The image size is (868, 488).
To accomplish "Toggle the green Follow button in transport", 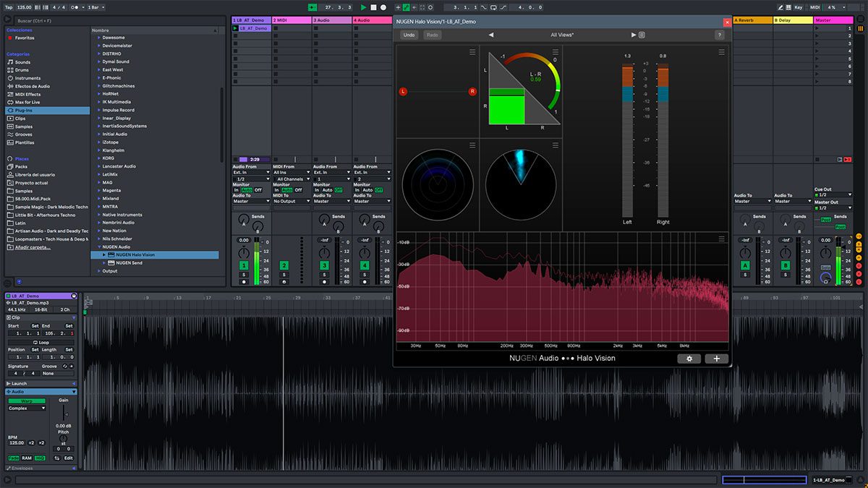I will pos(312,7).
